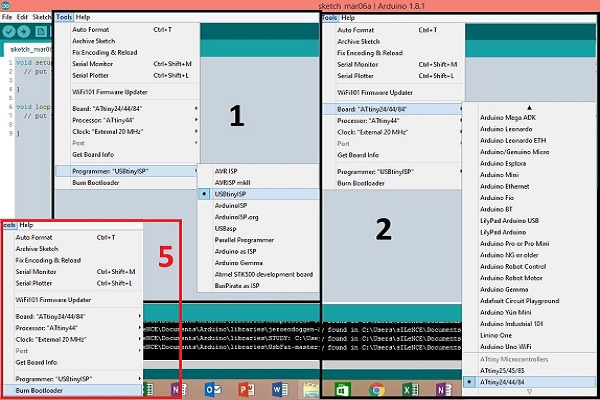
Task: Open the File menu
Action: [x=7, y=17]
